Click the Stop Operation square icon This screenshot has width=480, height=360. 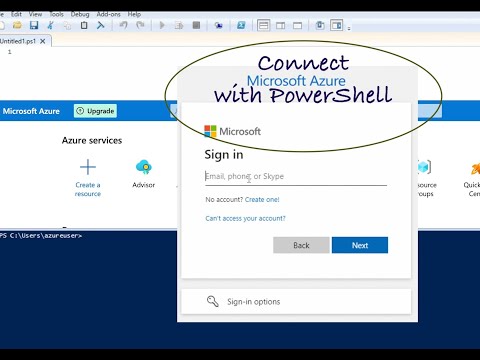click(x=196, y=25)
